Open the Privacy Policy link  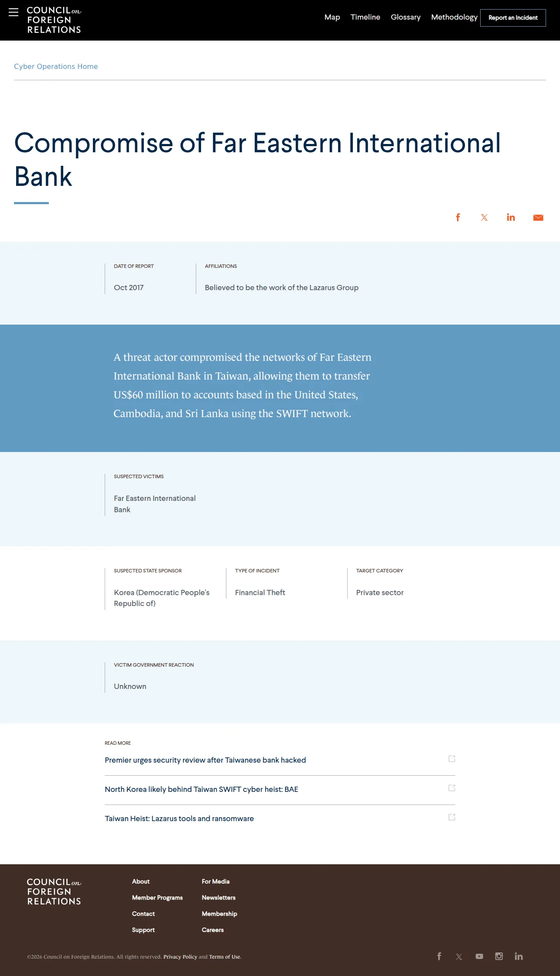point(180,957)
